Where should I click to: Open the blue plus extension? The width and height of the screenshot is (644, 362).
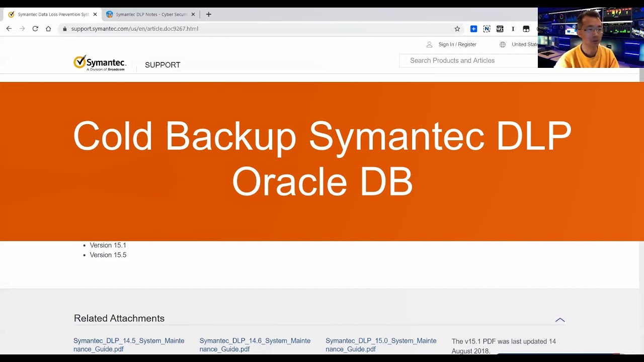coord(473,29)
